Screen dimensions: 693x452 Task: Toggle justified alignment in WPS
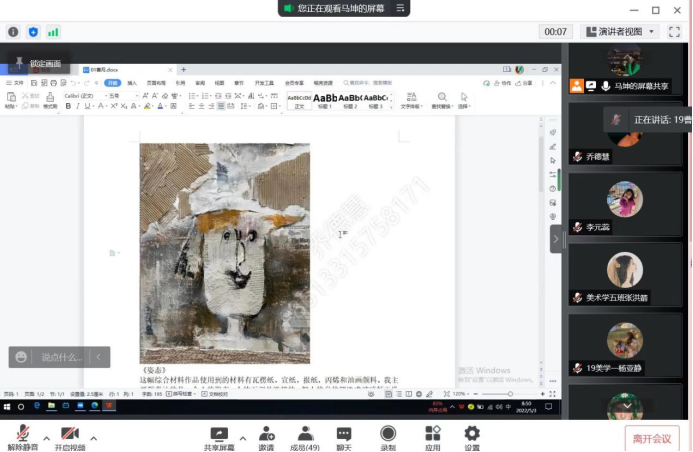tap(221, 106)
